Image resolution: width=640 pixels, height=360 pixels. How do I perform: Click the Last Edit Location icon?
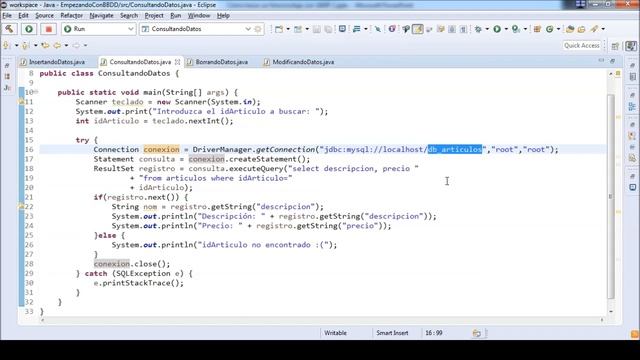tap(45, 45)
